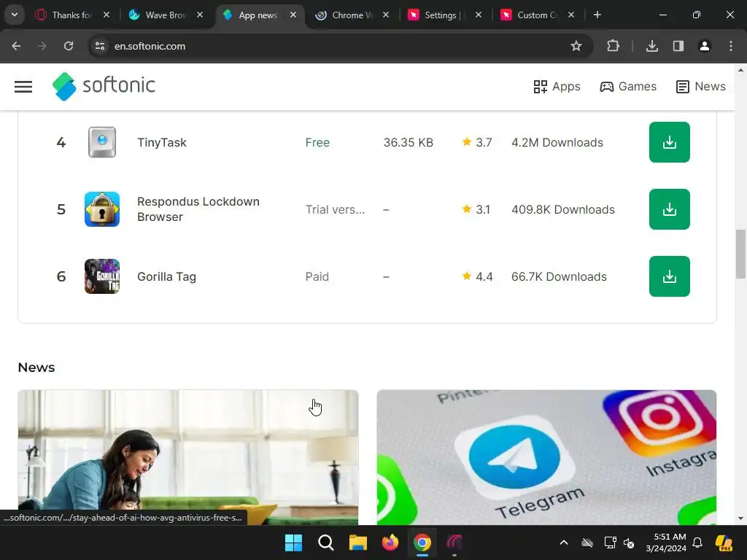This screenshot has width=747, height=560.
Task: Select the 'Trial vers...' license label
Action: [x=335, y=209]
